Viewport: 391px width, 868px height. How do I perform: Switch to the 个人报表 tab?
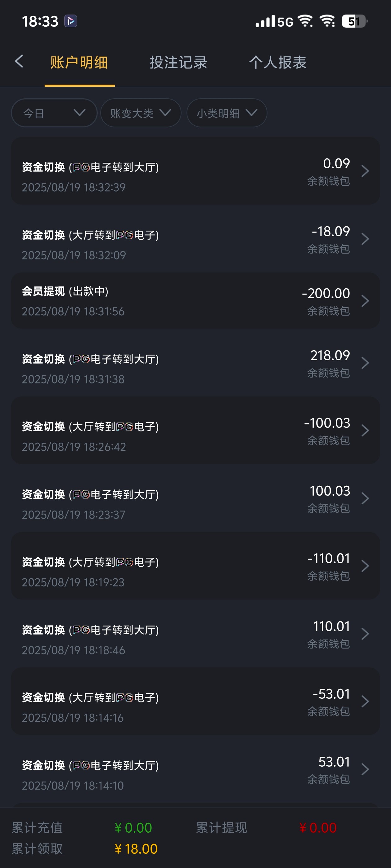pyautogui.click(x=278, y=63)
